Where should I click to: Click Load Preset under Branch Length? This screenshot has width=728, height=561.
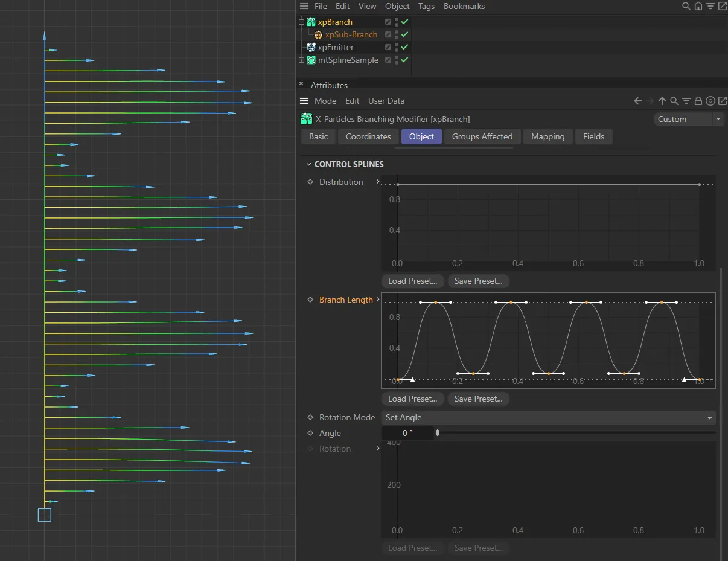(412, 399)
